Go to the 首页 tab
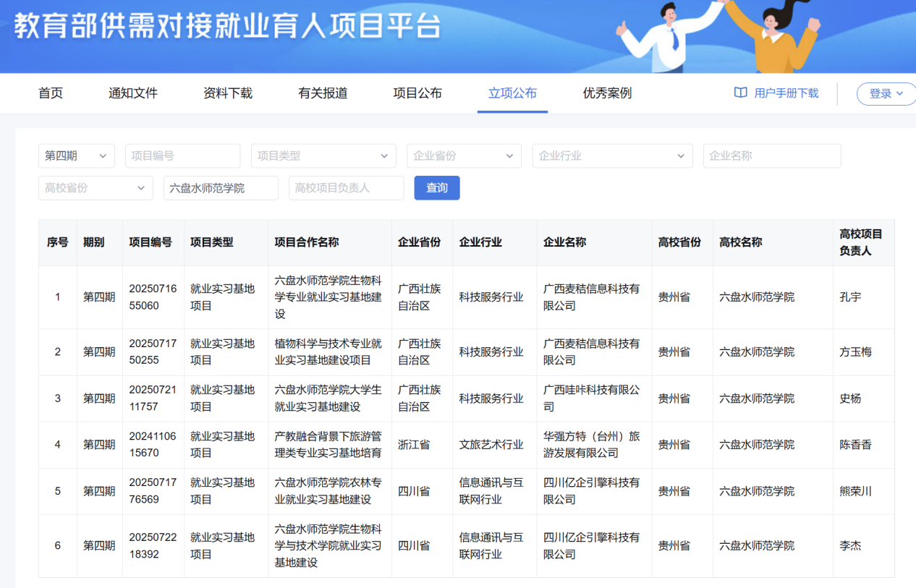 click(x=51, y=93)
